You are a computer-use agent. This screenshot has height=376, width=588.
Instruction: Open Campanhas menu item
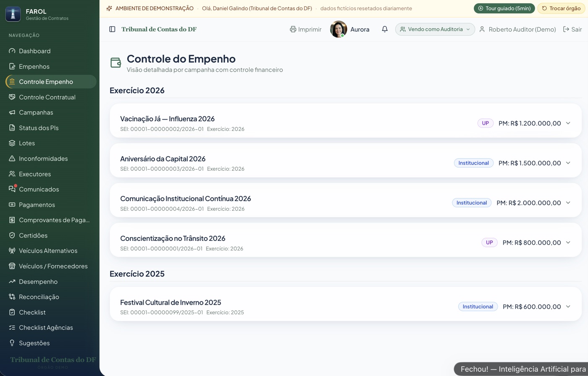(51, 112)
